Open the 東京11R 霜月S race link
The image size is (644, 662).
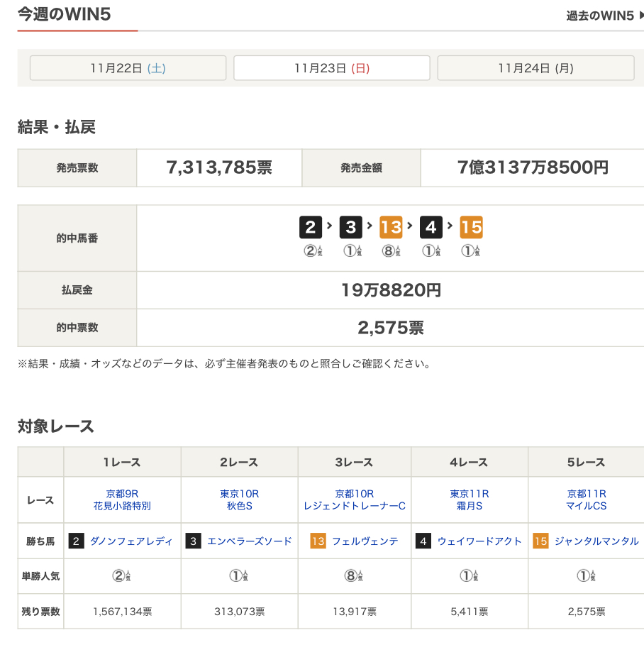(x=470, y=500)
